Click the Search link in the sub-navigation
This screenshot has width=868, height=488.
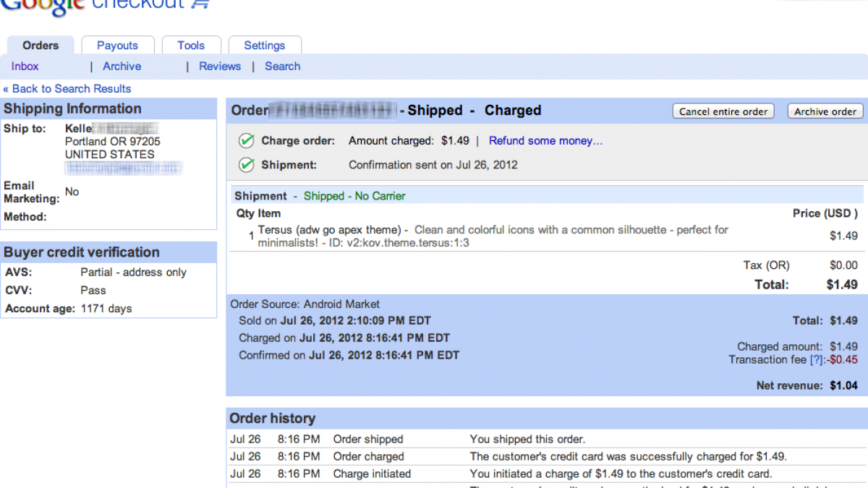click(x=282, y=67)
